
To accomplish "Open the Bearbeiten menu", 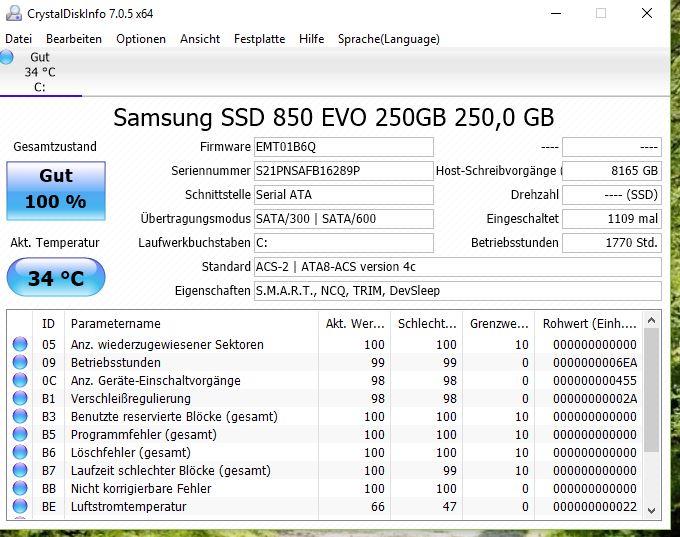I will click(74, 39).
